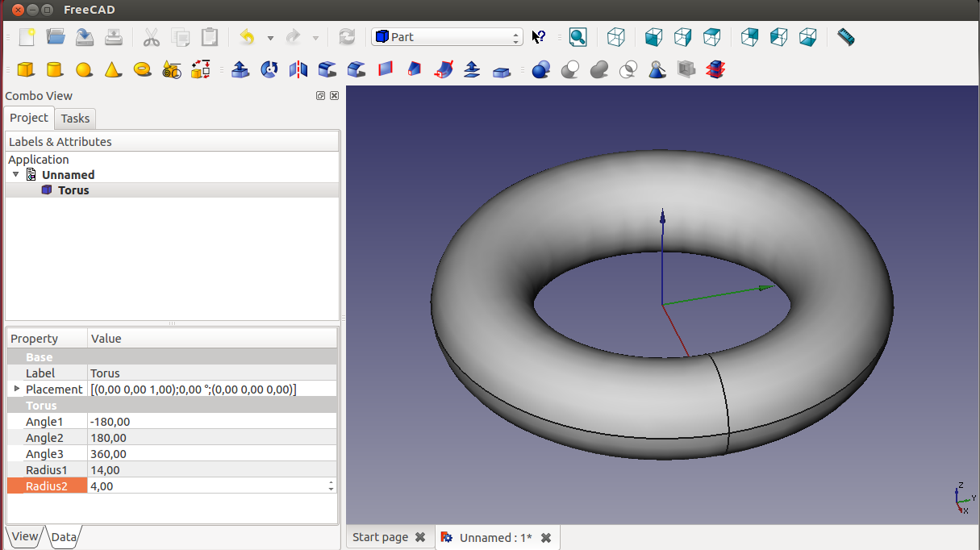Click the Boolean operation icon

coord(541,70)
